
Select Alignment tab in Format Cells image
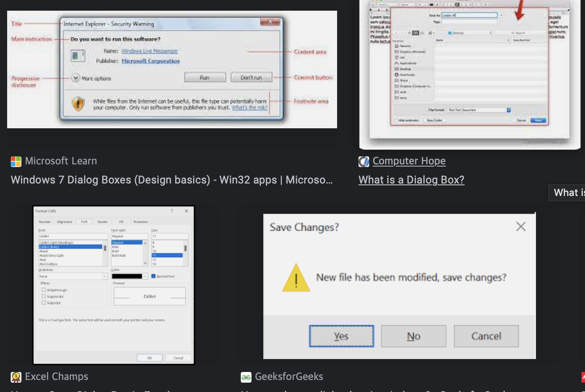(64, 221)
